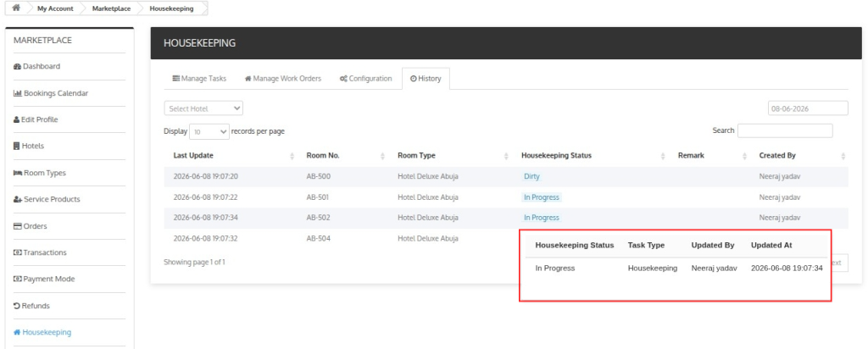The image size is (868, 349).
Task: Select room number AB-502 cell
Action: coord(318,218)
